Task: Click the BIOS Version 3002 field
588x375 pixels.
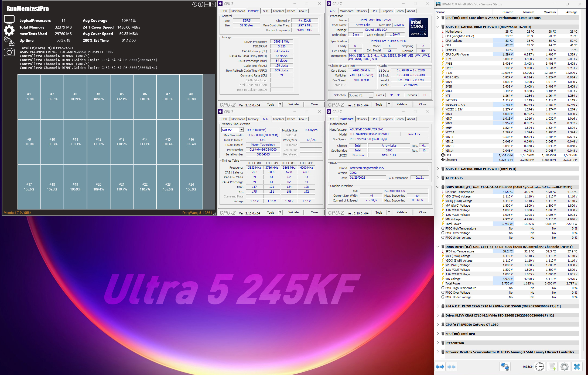Action: [x=389, y=173]
